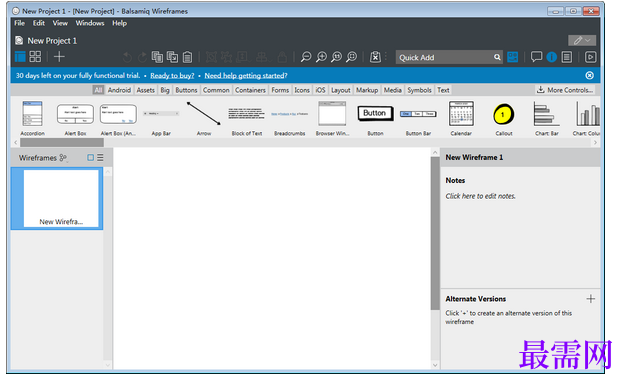
Task: Click the undo arrow icon
Action: click(x=127, y=57)
